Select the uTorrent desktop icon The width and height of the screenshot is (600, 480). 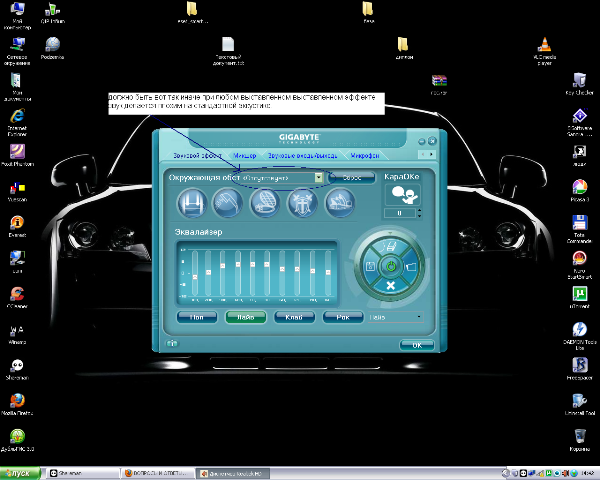[580, 297]
